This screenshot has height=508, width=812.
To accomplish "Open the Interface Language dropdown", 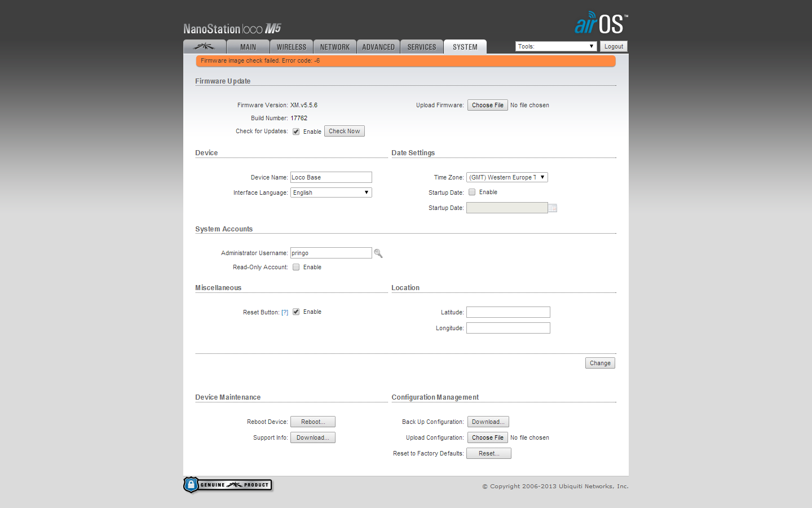I will click(x=331, y=192).
